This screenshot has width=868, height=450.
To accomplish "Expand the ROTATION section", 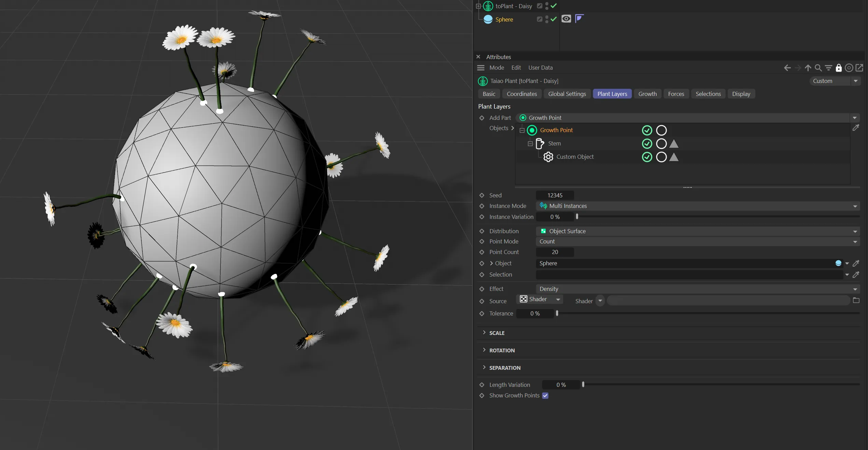I will [502, 350].
